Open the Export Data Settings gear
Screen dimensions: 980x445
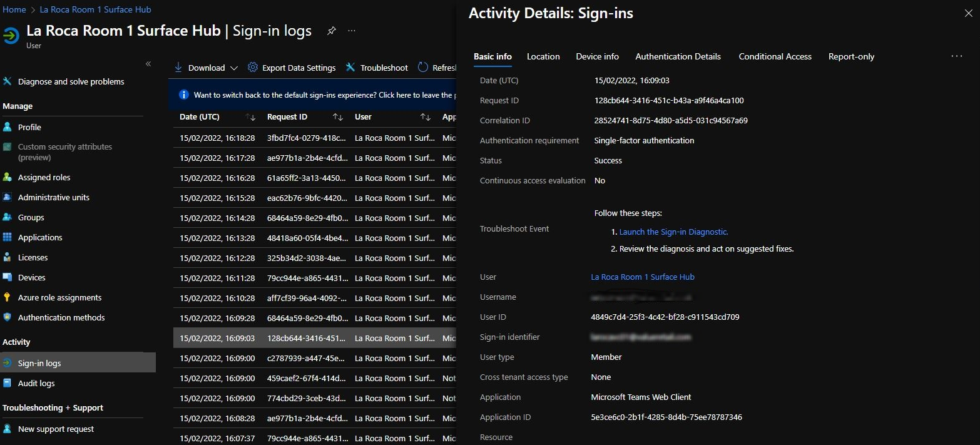(292, 68)
